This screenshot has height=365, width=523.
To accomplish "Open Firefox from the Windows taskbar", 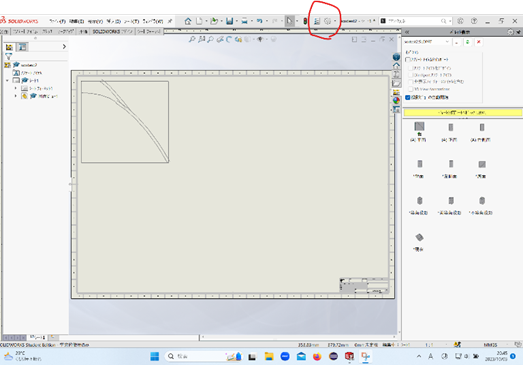I will [317, 357].
